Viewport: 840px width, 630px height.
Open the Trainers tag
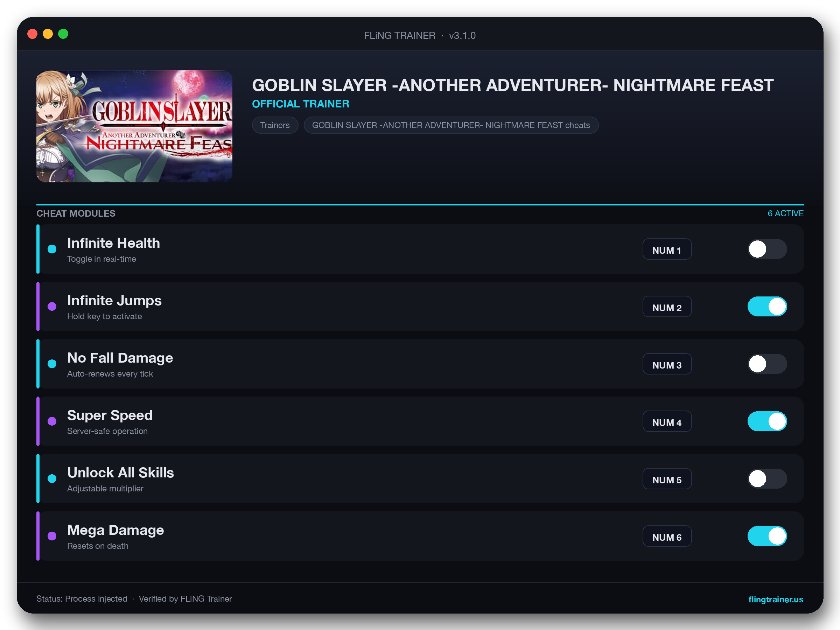[275, 125]
